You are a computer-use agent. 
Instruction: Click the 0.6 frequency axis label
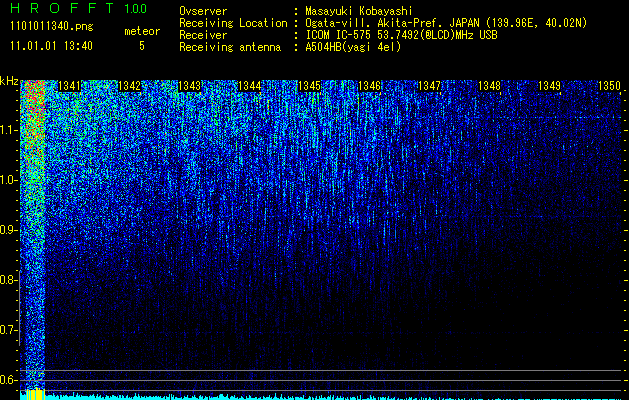tap(8, 380)
